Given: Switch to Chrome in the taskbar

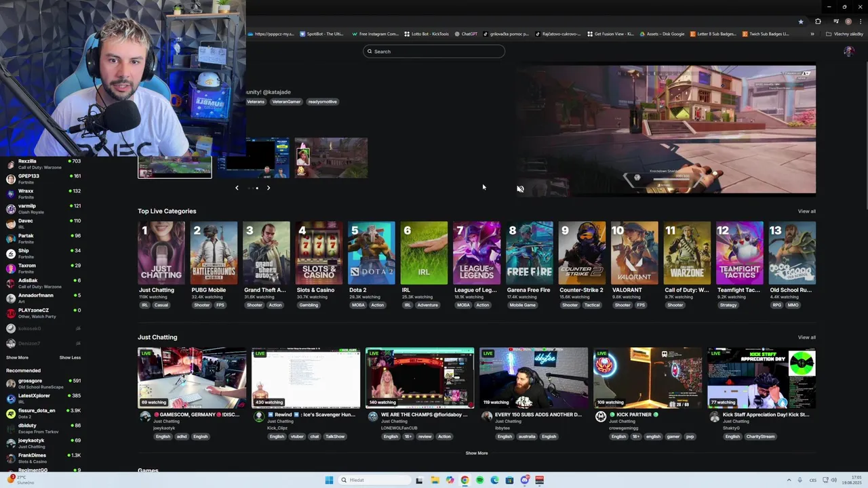Looking at the screenshot, I should click(x=465, y=480).
